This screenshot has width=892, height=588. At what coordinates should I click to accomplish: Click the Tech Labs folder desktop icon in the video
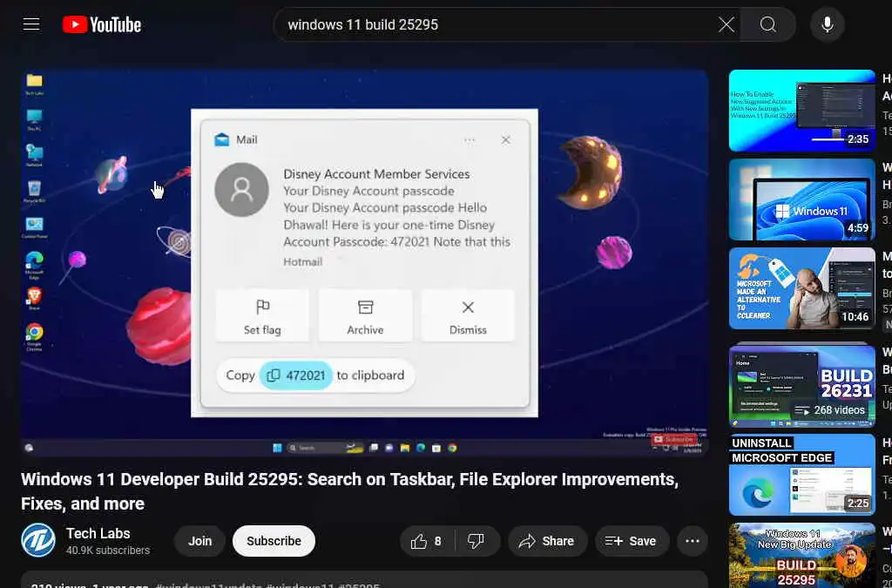pos(34,84)
